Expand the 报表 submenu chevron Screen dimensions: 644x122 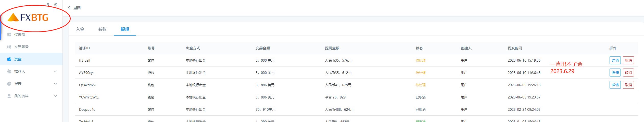tap(55, 84)
